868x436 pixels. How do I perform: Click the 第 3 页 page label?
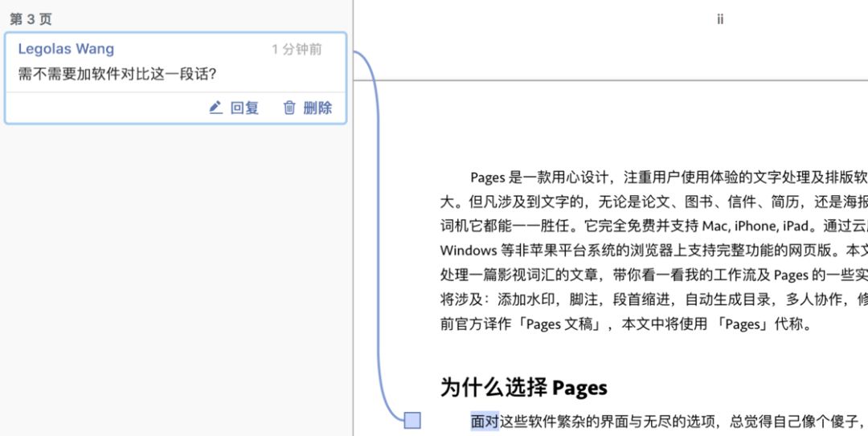[31, 19]
